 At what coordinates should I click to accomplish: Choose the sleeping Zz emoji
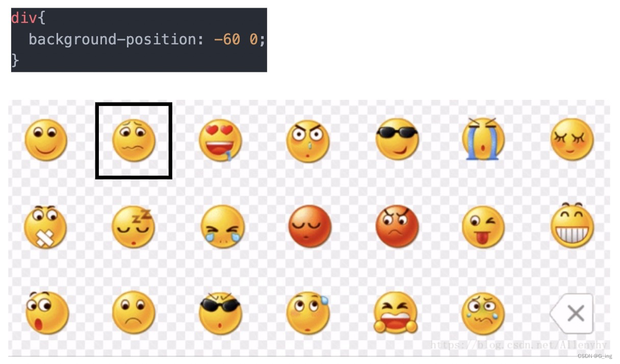133,227
